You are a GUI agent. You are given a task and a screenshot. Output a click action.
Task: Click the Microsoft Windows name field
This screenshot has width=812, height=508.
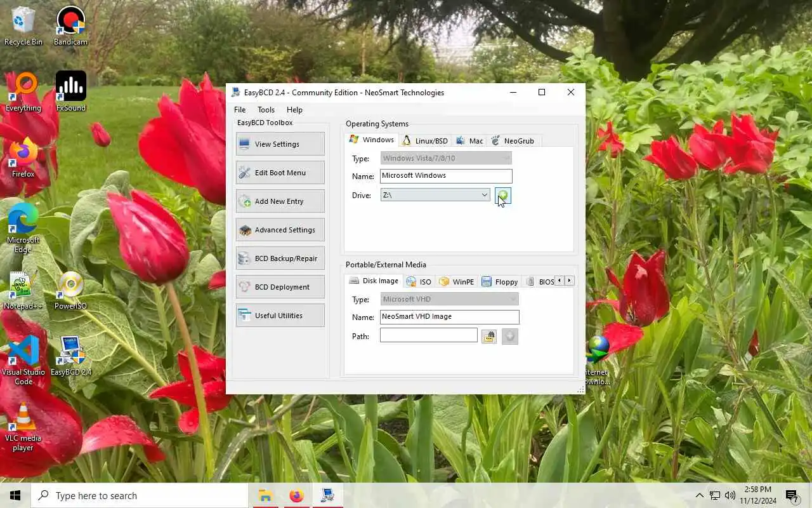[446, 176]
